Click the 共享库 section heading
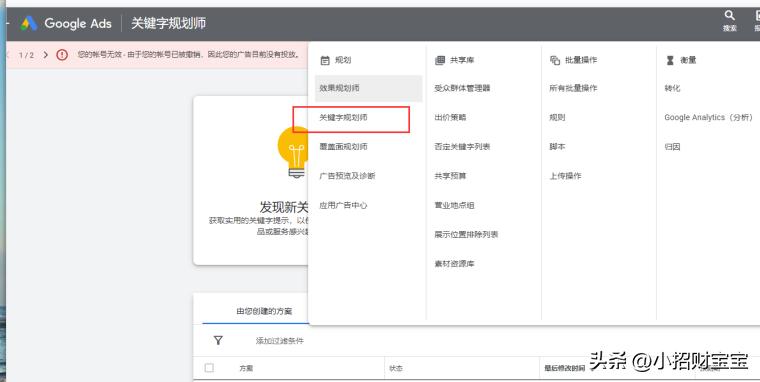 (x=462, y=60)
